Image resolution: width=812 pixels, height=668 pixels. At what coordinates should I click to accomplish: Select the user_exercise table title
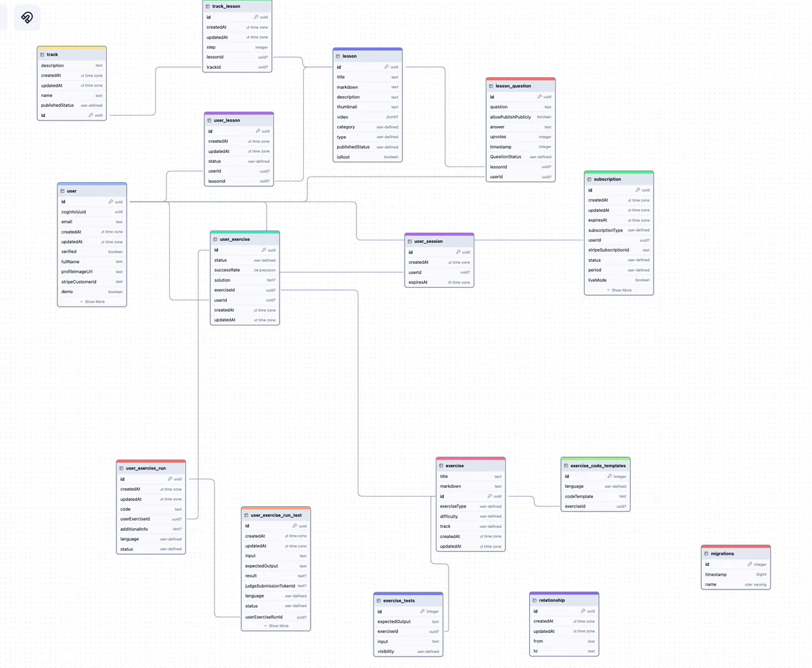[235, 239]
